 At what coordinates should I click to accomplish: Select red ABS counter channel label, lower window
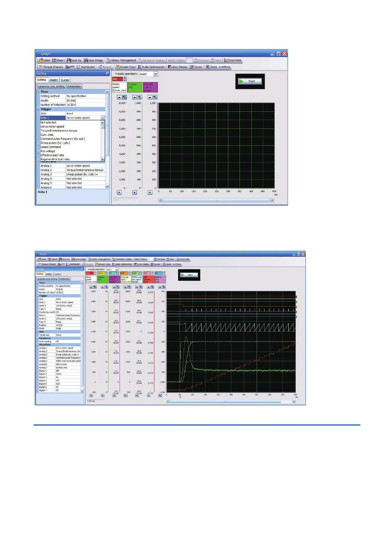[149, 279]
